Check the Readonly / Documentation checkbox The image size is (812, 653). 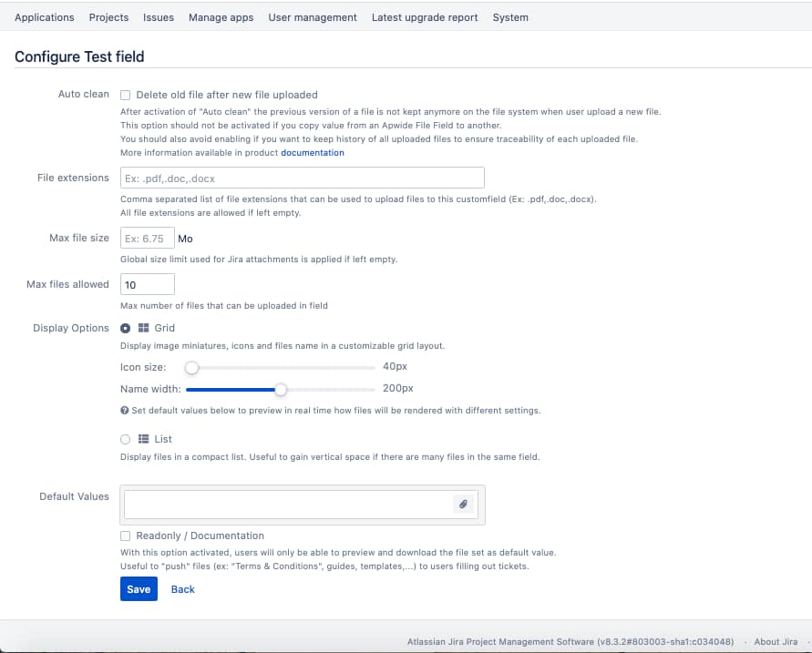tap(125, 536)
